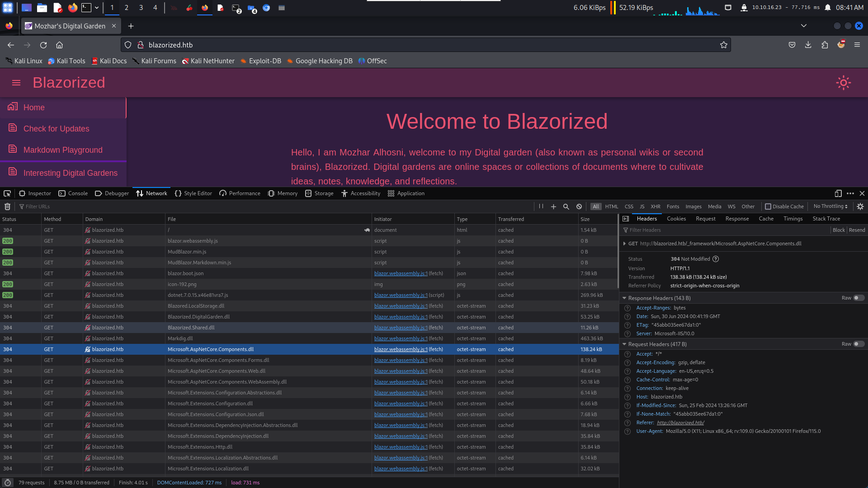Collapse the Response Headers section
The height and width of the screenshot is (488, 868).
click(x=624, y=298)
